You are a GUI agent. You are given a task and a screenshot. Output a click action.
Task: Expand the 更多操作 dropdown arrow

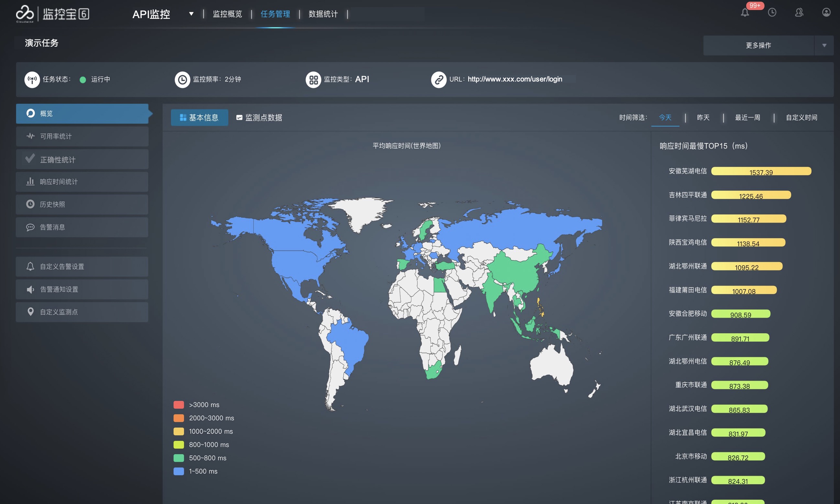824,46
